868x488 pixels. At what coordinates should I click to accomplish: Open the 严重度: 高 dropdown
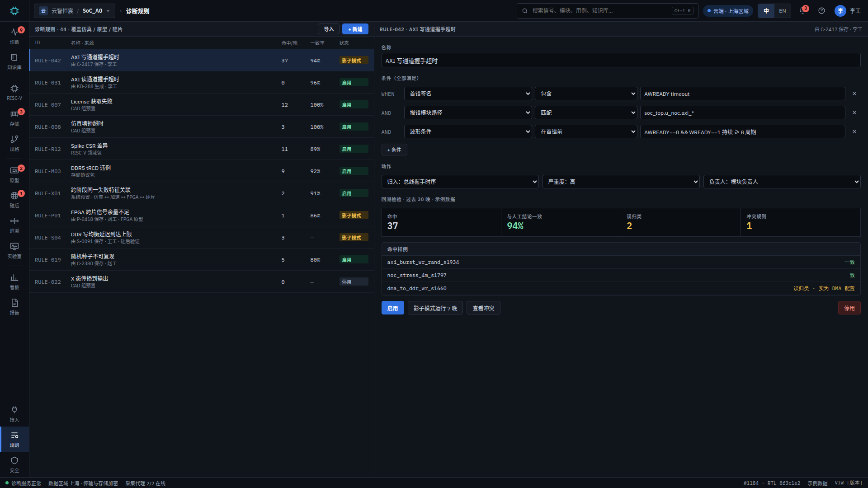[x=621, y=182]
